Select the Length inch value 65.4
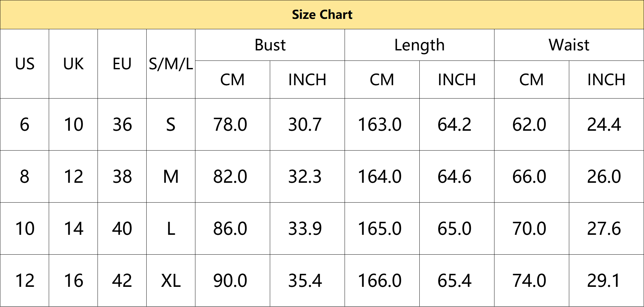Viewport: 644px width, 307px height. (457, 281)
